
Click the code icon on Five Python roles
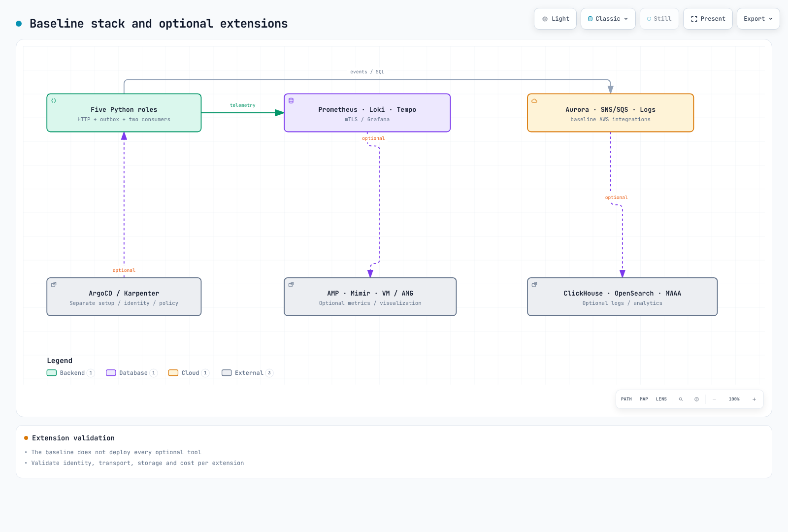[x=54, y=100]
